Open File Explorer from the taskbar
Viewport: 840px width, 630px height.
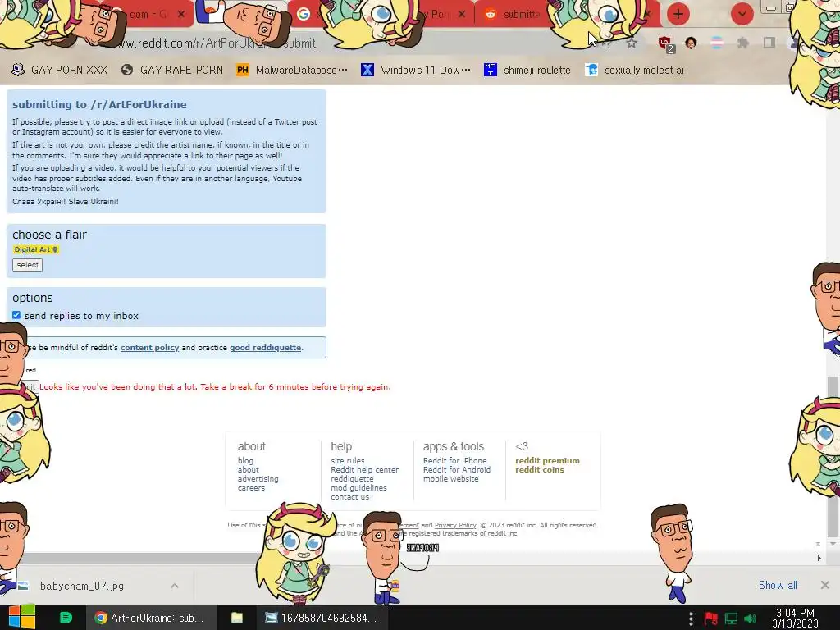point(237,618)
